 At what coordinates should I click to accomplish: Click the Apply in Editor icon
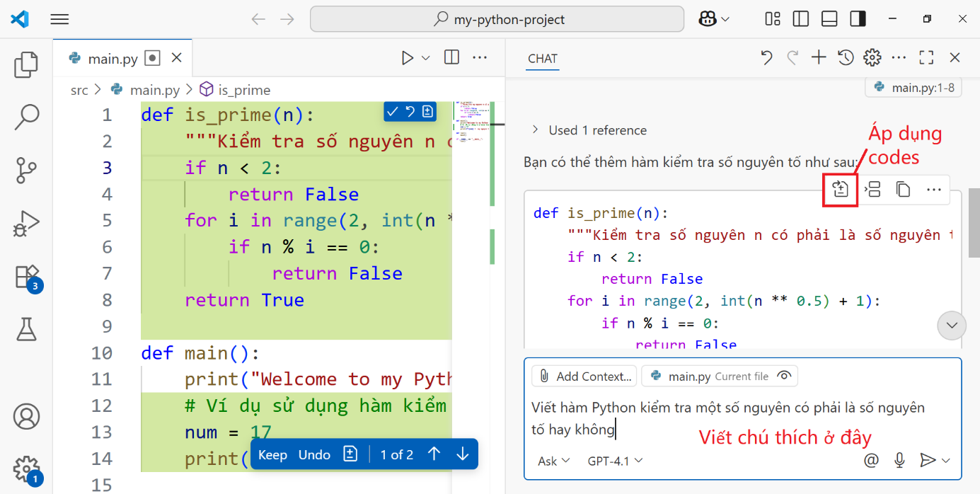(x=840, y=189)
